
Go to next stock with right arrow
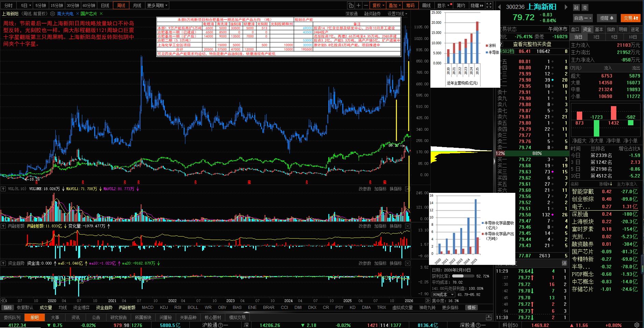[566, 7]
